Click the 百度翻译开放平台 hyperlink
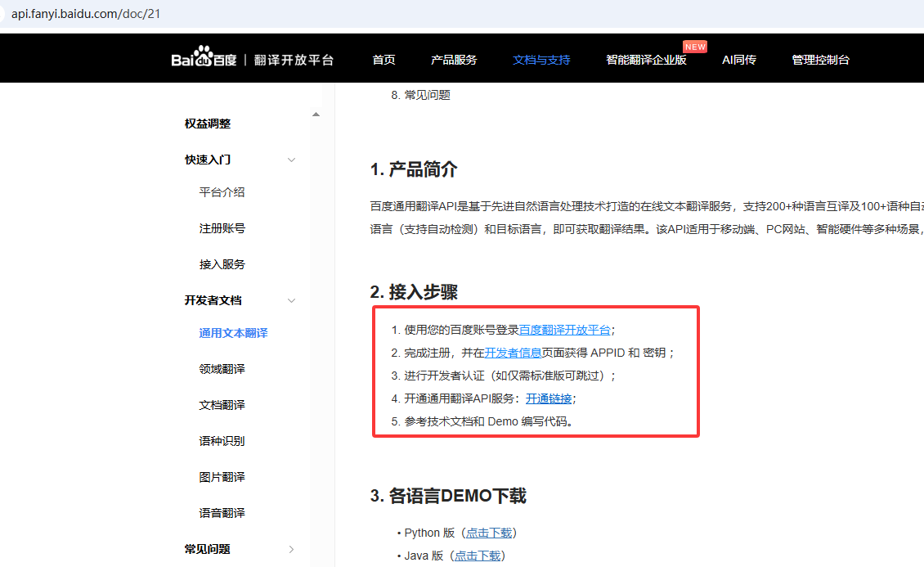 (564, 331)
